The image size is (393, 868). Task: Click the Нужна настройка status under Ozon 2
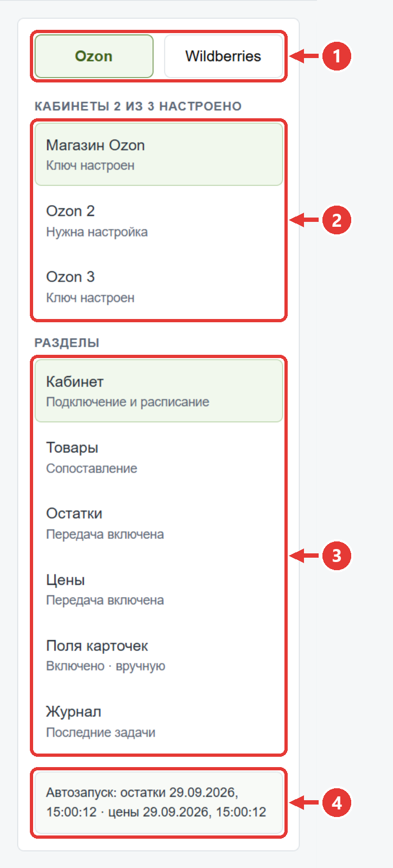click(x=97, y=232)
